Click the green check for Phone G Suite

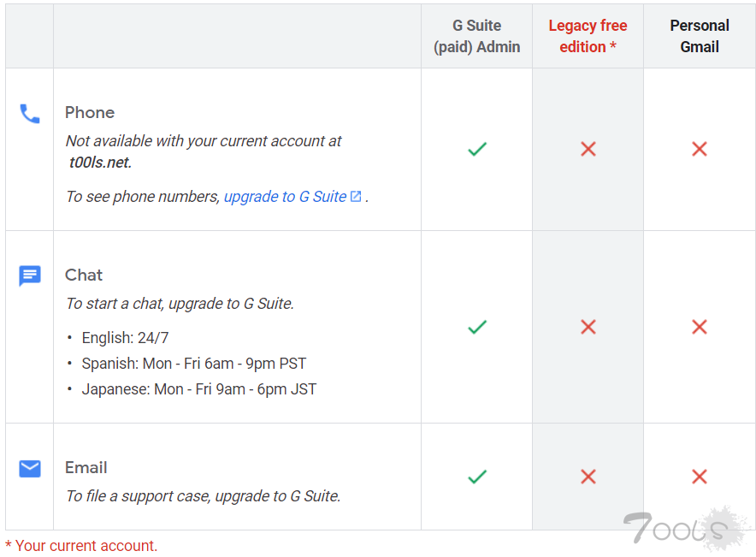[477, 149]
